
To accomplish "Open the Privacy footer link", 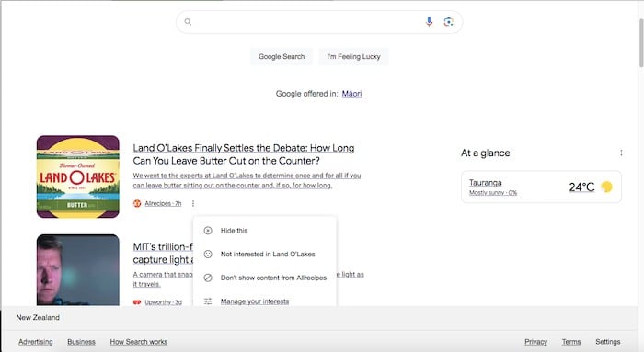I will coord(536,342).
